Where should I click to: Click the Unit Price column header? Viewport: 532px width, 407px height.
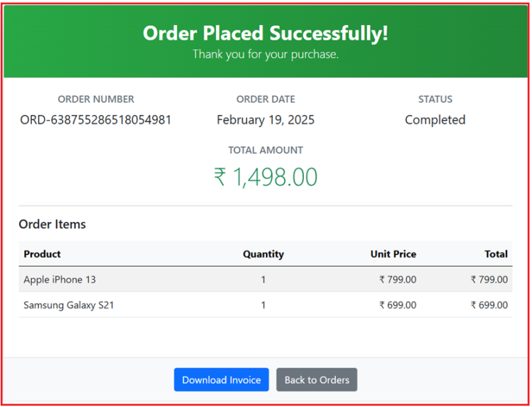[393, 254]
